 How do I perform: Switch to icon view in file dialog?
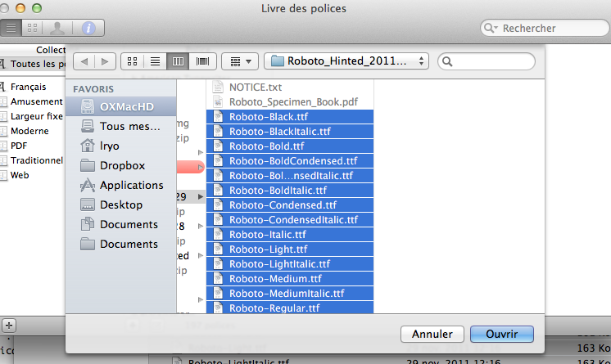[x=131, y=61]
